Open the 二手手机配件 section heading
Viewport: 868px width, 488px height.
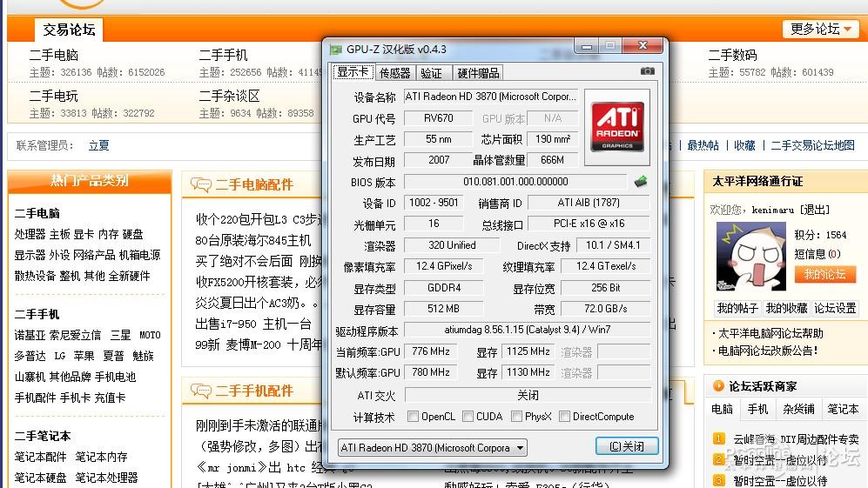[254, 391]
